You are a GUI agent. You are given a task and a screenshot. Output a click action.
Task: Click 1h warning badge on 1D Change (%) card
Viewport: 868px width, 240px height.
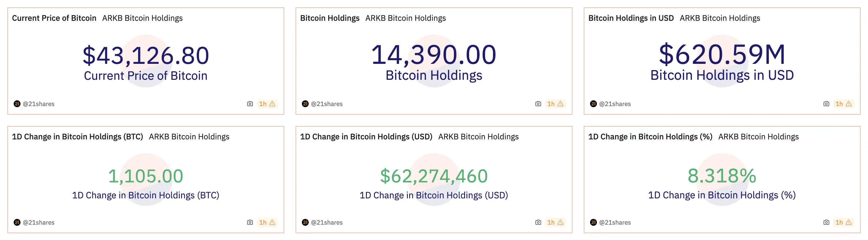pos(844,223)
